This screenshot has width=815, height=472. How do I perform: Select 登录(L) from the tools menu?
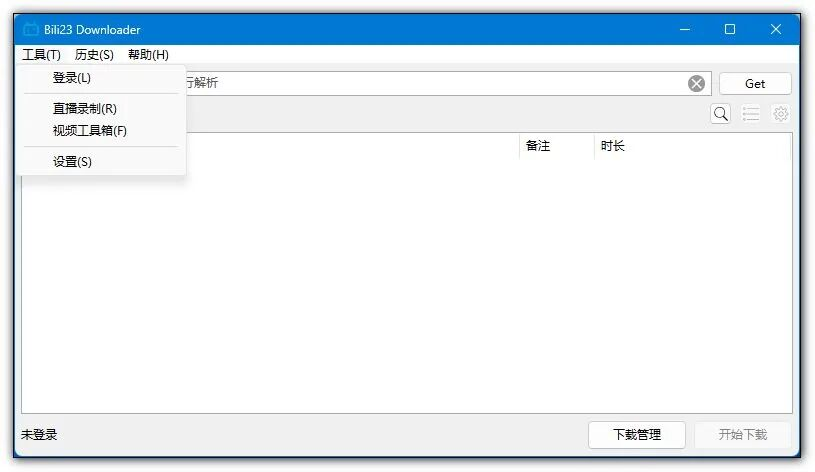(x=72, y=78)
